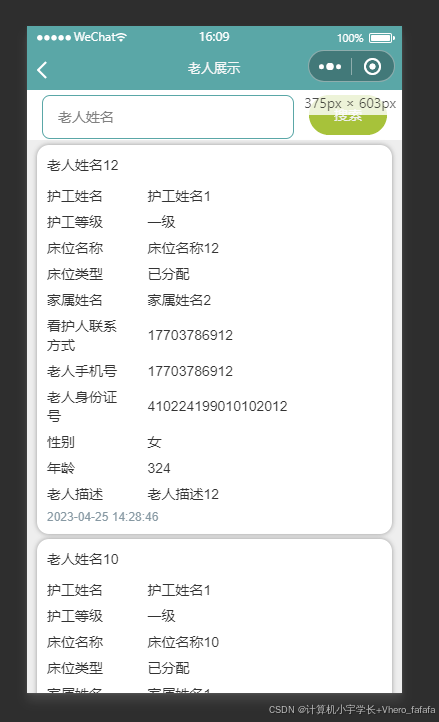
Task: Click the green 搜索 search button
Action: pyautogui.click(x=348, y=116)
